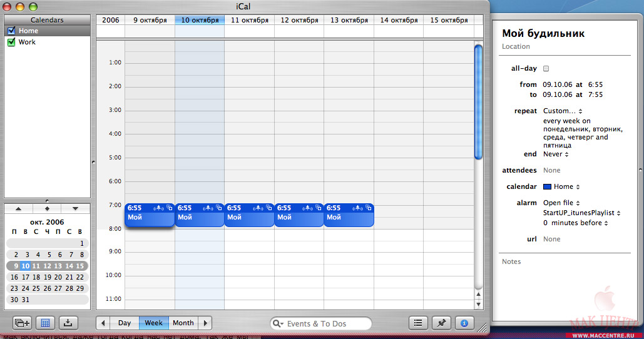Show the To Do list panel icon
The height and width of the screenshot is (339, 644).
[418, 323]
